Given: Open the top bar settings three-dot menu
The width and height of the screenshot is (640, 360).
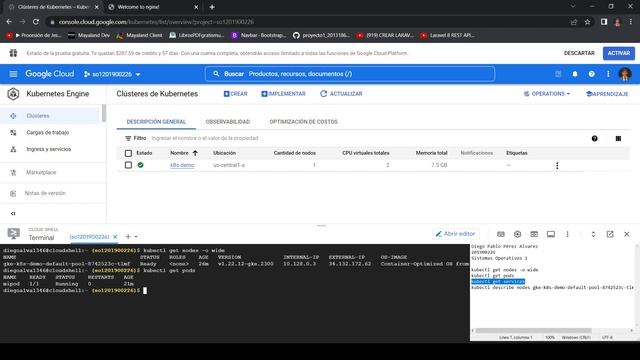Looking at the screenshot, I should (608, 74).
